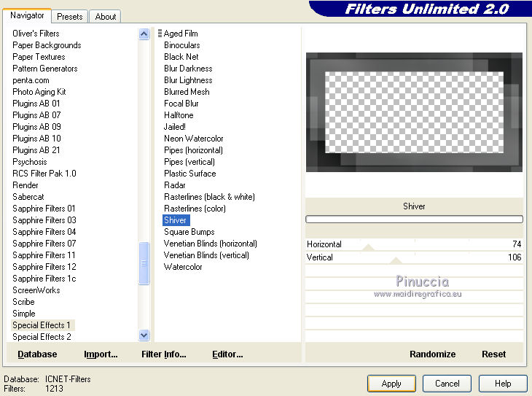Select Rasterlines (black & white) filter
The height and width of the screenshot is (396, 532).
pyautogui.click(x=209, y=197)
